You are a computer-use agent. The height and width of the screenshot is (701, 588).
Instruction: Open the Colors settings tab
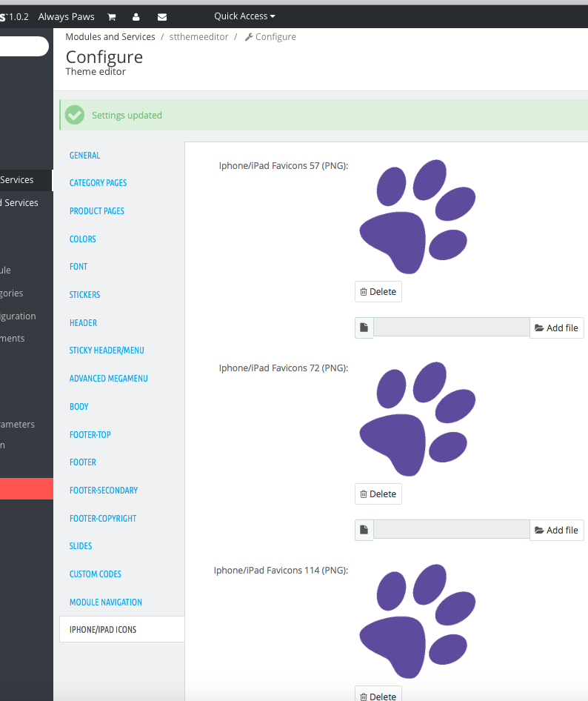83,239
